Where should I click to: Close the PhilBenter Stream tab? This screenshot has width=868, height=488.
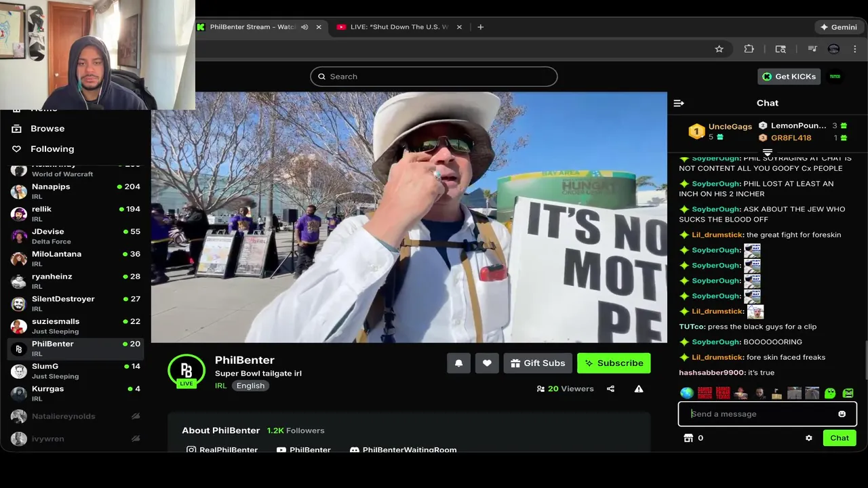[319, 27]
